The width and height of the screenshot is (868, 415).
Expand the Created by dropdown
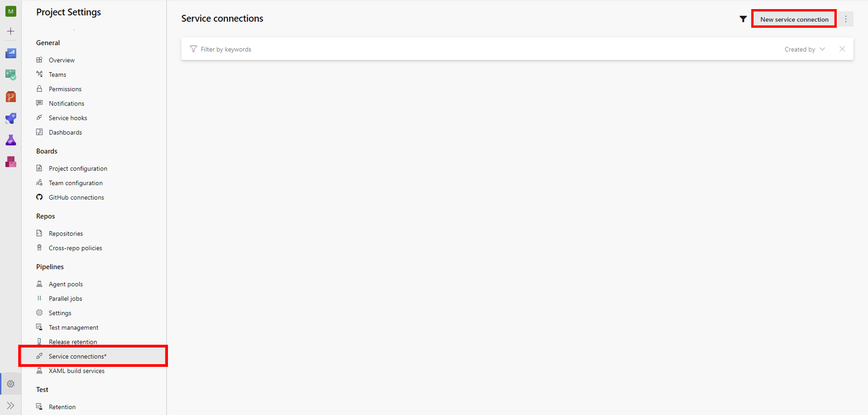pos(804,49)
